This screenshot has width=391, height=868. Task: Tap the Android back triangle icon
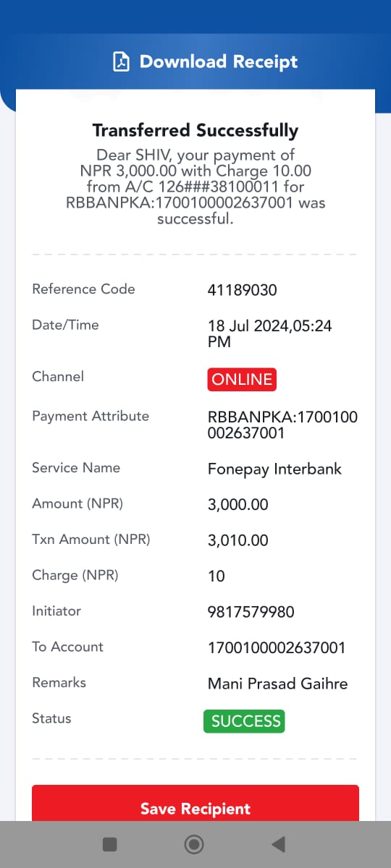point(278,844)
